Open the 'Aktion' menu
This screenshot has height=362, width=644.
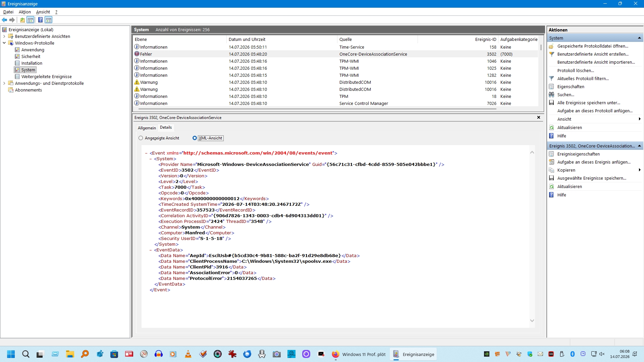coord(25,12)
